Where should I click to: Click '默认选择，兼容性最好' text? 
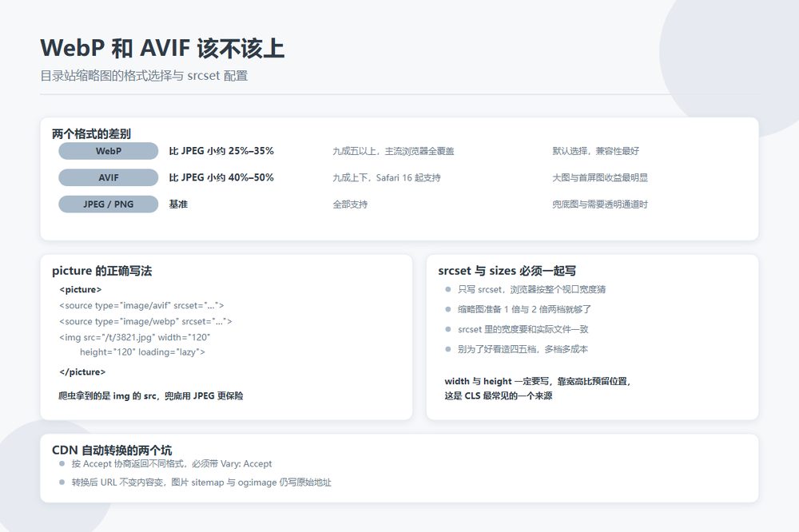pos(596,151)
